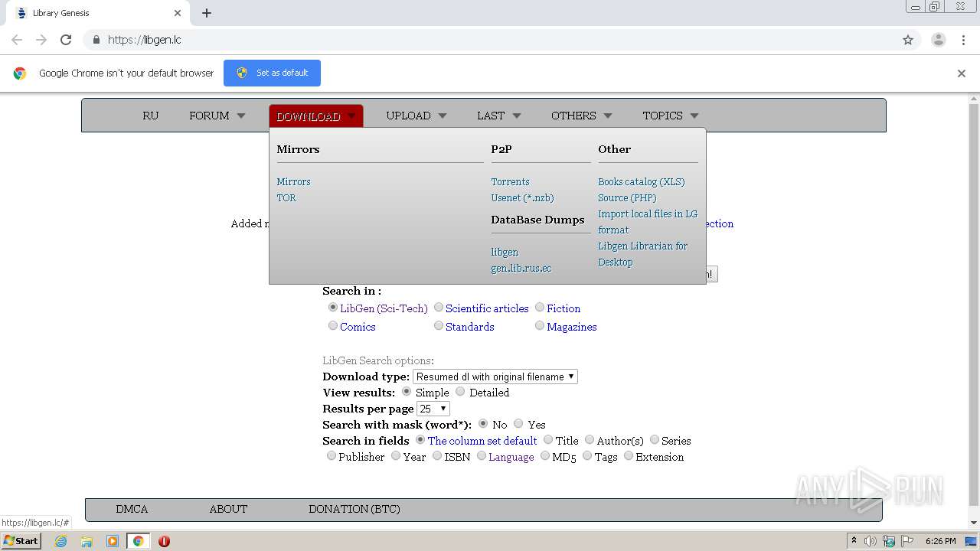The height and width of the screenshot is (551, 980).
Task: Go back with browser back arrow
Action: click(17, 40)
